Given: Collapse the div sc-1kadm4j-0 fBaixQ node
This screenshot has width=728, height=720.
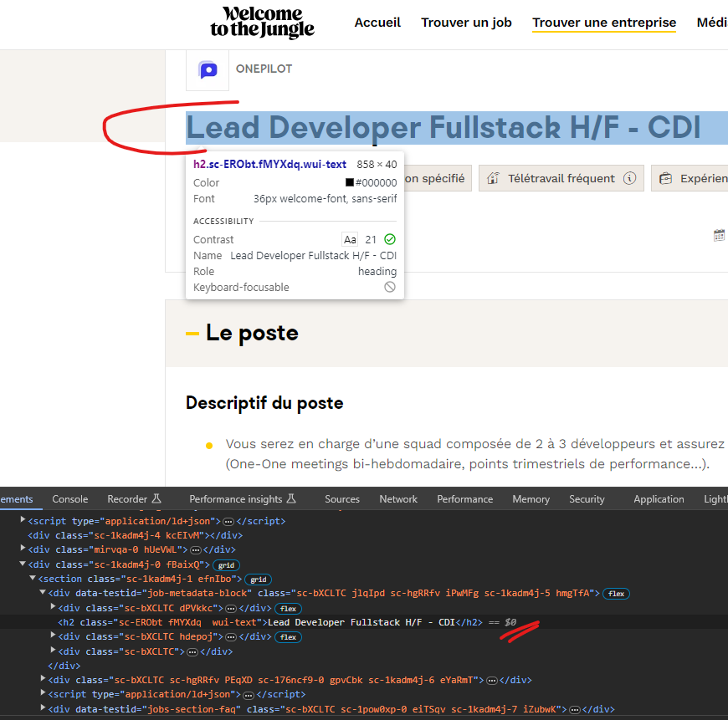Looking at the screenshot, I should pyautogui.click(x=23, y=564).
